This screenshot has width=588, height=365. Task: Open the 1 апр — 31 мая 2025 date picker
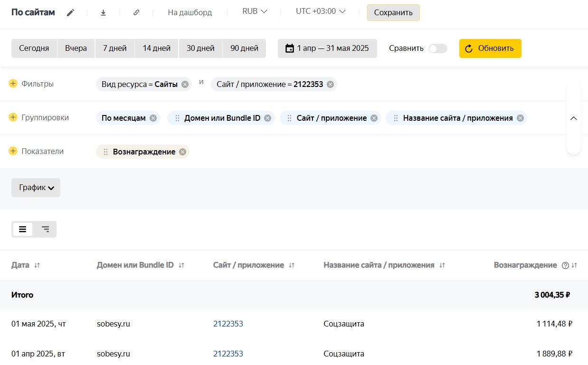327,48
